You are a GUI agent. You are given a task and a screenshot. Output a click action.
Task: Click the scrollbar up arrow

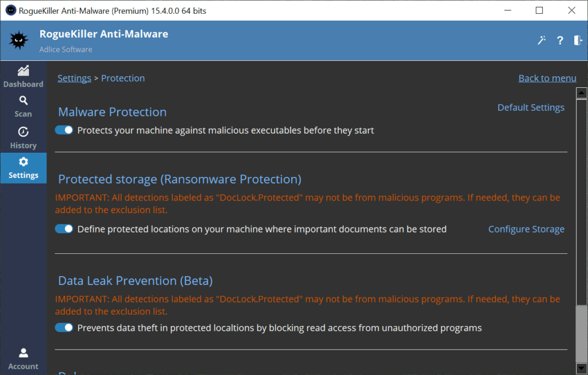(x=581, y=93)
